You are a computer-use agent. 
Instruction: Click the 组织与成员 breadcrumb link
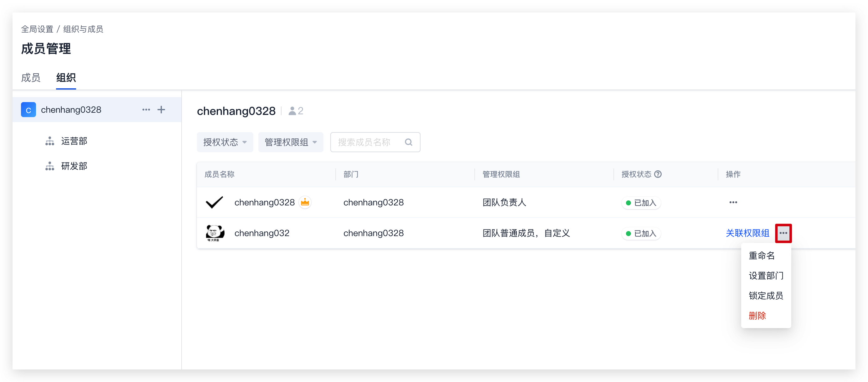(x=83, y=29)
